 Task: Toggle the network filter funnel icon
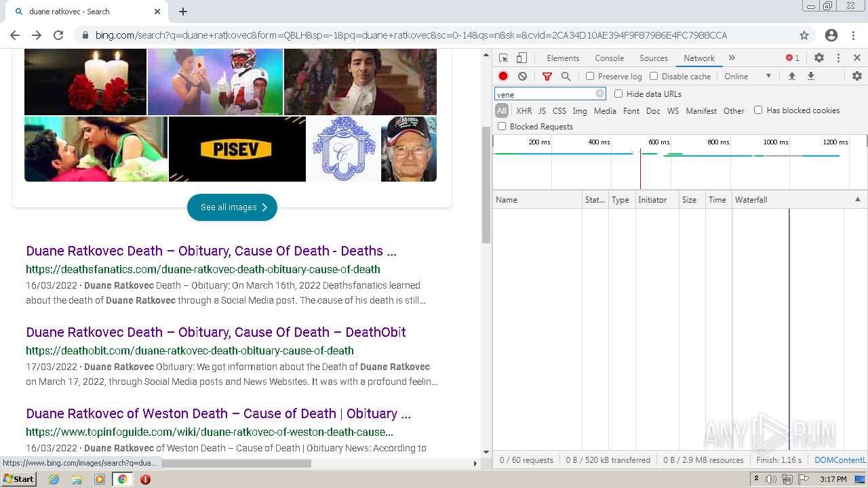pyautogui.click(x=547, y=77)
